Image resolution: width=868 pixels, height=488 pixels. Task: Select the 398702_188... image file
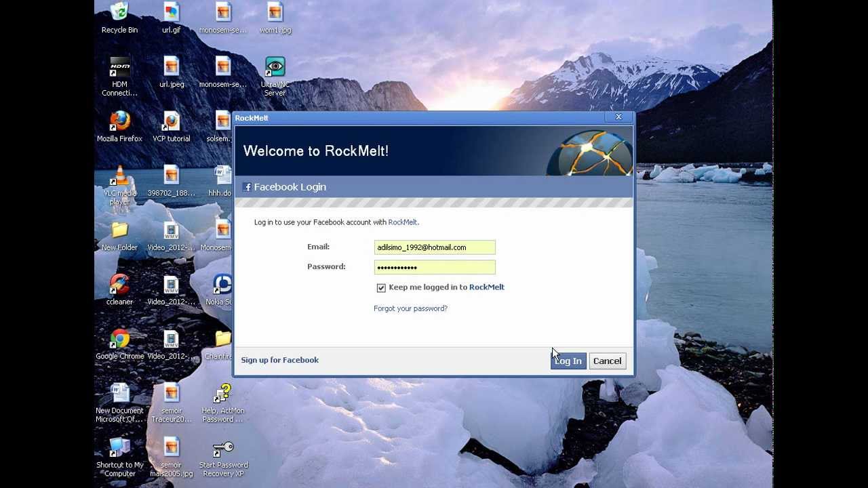coord(171,181)
